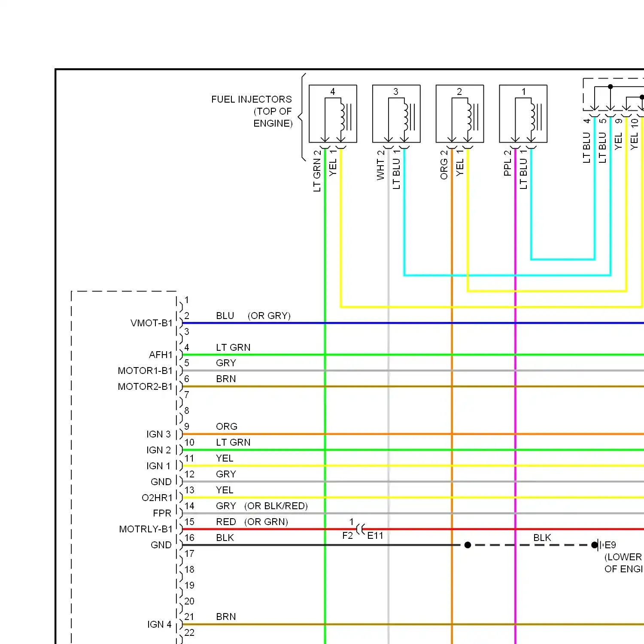The height and width of the screenshot is (644, 644).
Task: Select the O2HR1 pin name
Action: coord(157,498)
